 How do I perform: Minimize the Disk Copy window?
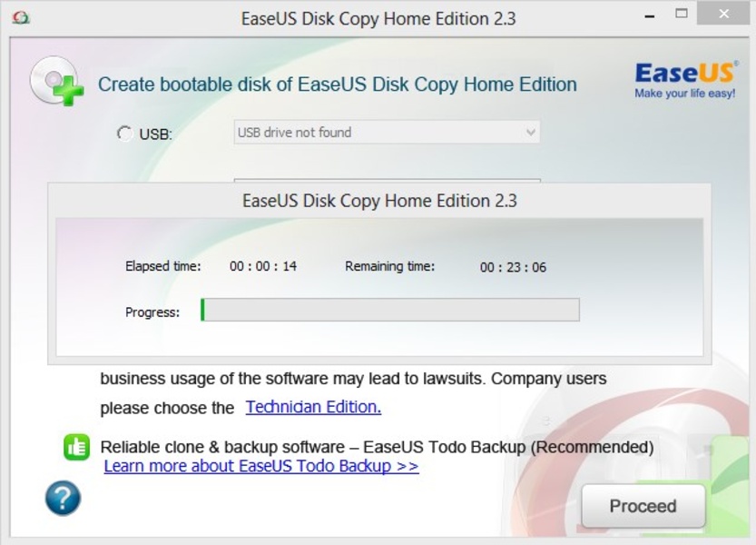click(x=651, y=15)
